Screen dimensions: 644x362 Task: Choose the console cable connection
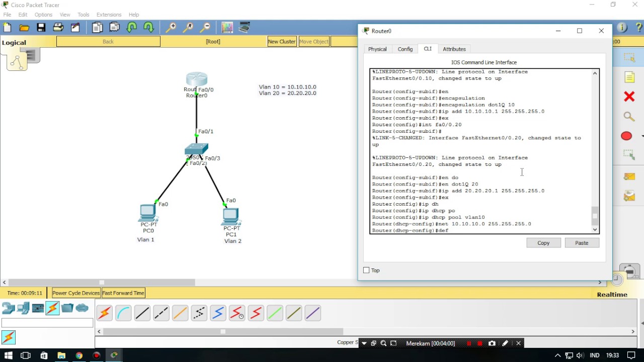[x=123, y=313]
